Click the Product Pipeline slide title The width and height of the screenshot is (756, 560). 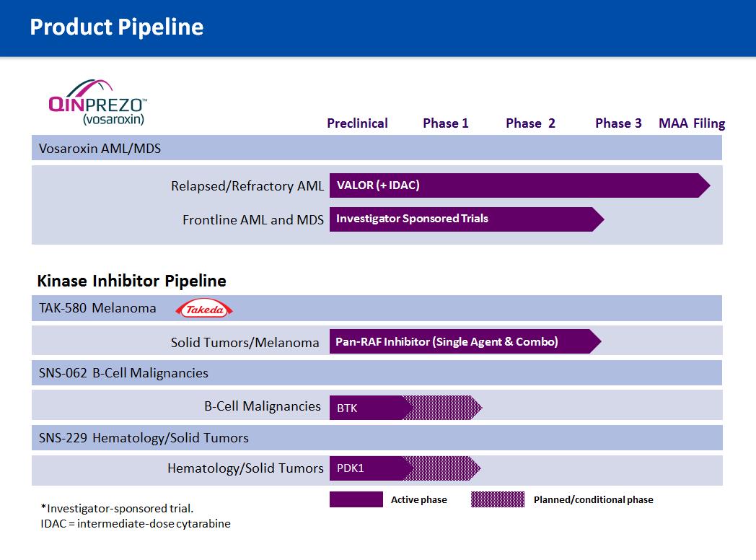117,27
